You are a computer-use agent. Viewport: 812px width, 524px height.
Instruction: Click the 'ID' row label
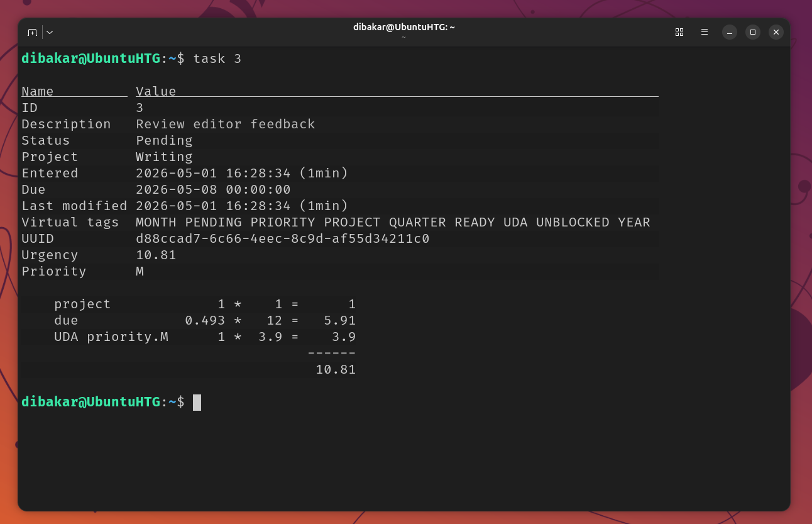coord(30,108)
